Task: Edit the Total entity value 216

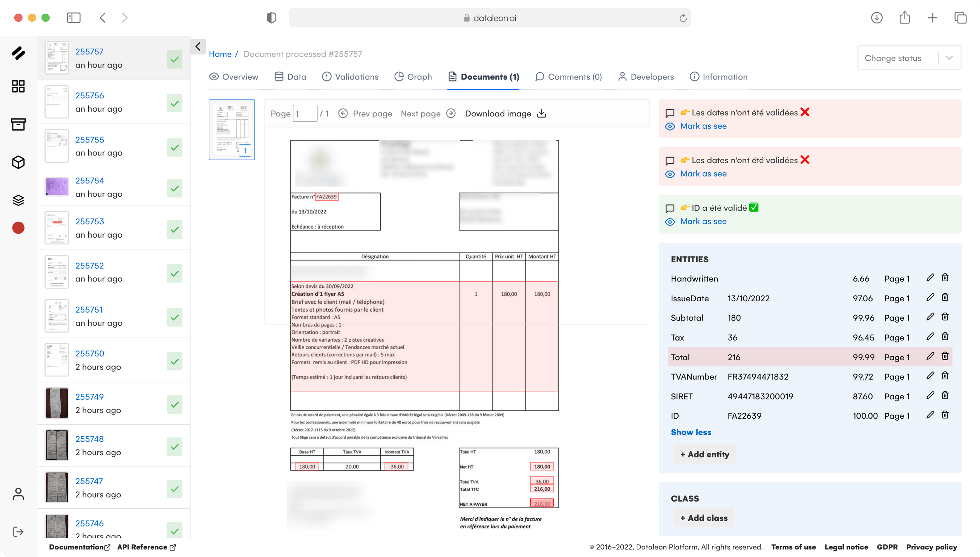Action: coord(931,356)
